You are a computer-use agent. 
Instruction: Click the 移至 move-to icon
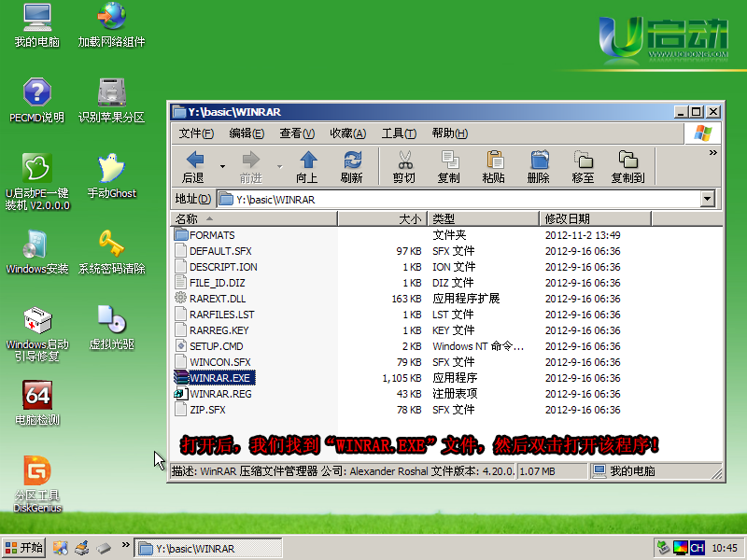(584, 160)
